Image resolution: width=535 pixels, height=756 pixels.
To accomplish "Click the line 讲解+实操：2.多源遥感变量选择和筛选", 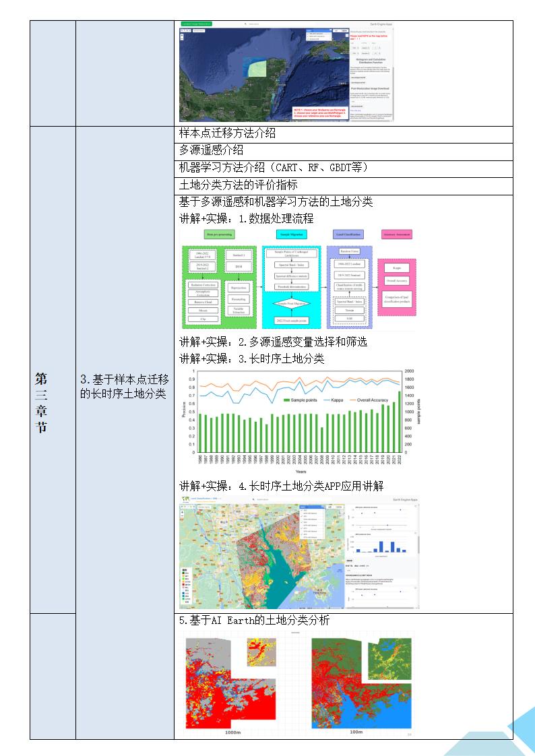I will coord(274,342).
